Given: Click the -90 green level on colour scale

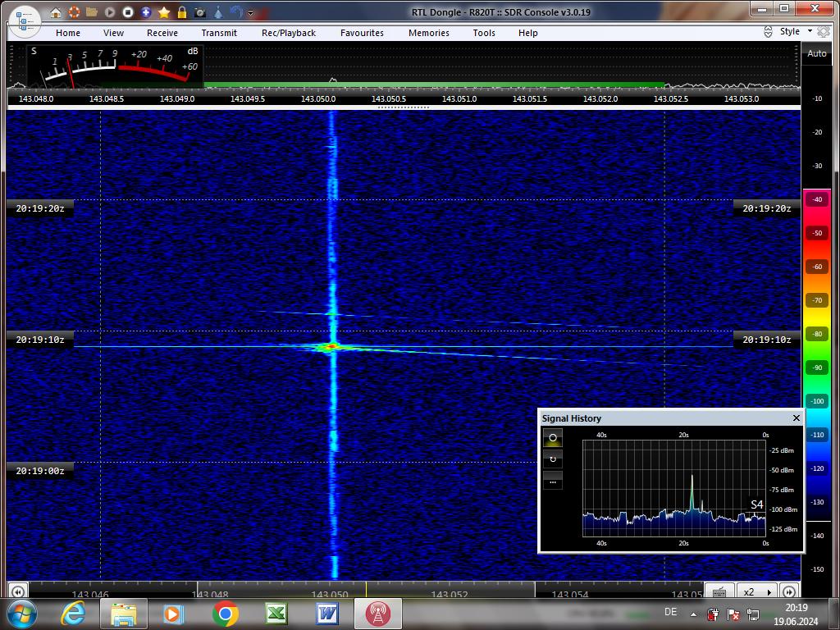Looking at the screenshot, I should pos(817,367).
